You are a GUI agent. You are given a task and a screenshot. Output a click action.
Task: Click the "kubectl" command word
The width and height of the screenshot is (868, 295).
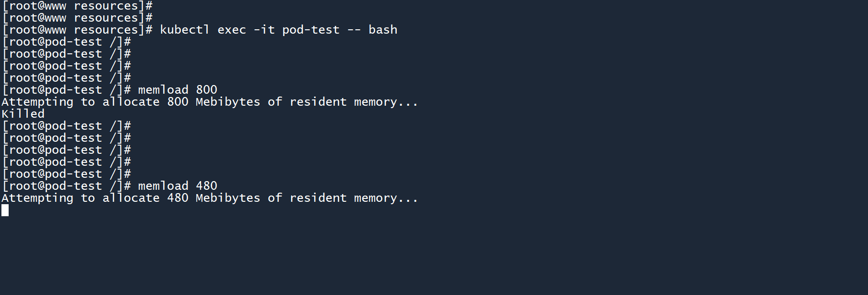185,30
